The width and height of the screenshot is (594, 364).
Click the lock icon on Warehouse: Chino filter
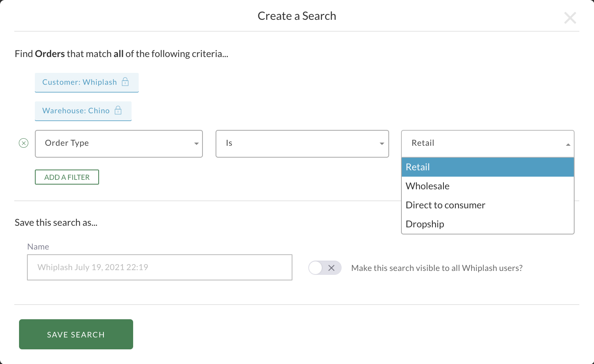pyautogui.click(x=118, y=111)
